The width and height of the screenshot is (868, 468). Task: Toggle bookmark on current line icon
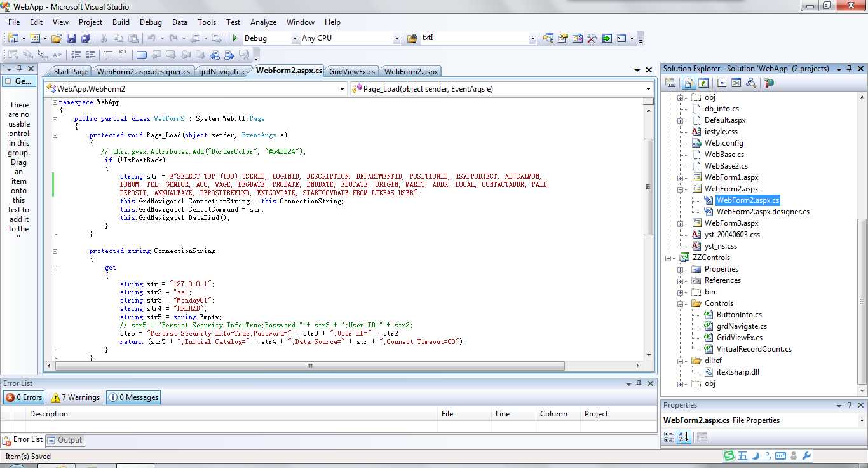pos(141,55)
